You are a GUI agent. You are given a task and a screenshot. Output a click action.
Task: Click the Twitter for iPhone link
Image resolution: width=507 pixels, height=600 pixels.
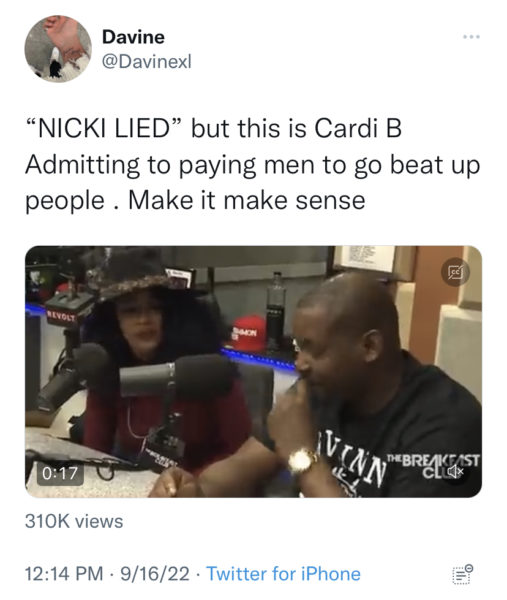pos(283,574)
